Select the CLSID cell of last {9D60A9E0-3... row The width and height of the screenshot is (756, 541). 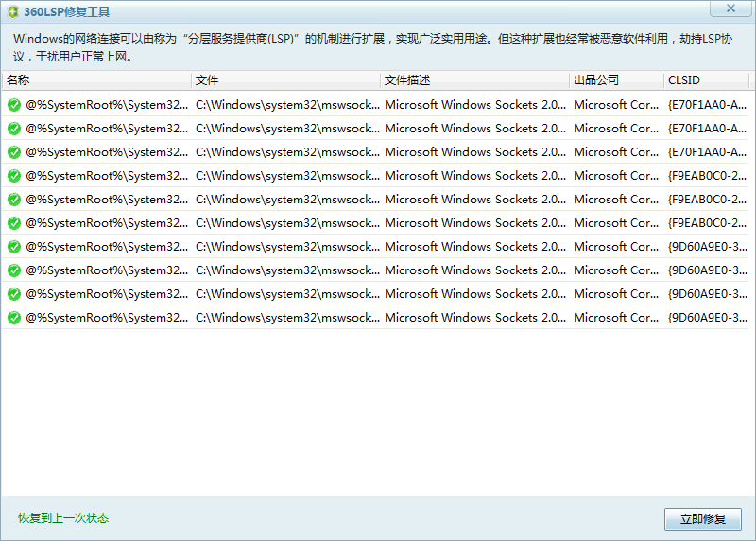coord(707,318)
